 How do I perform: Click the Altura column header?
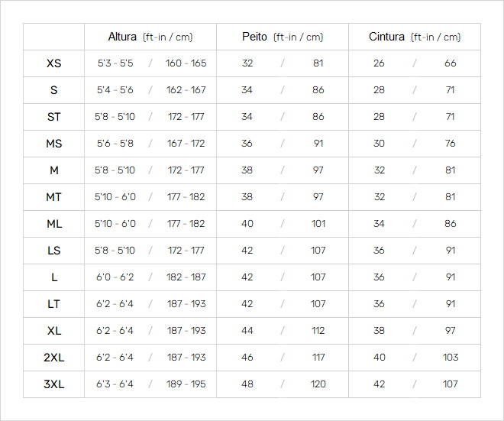(150, 37)
